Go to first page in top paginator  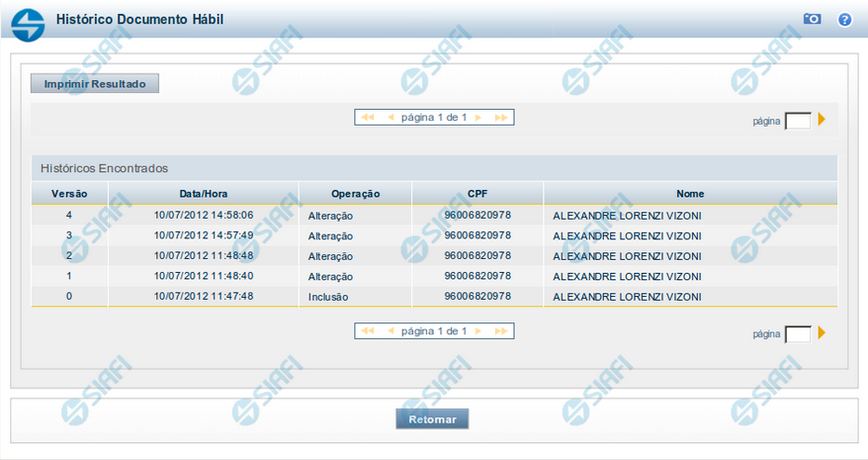pyautogui.click(x=368, y=117)
